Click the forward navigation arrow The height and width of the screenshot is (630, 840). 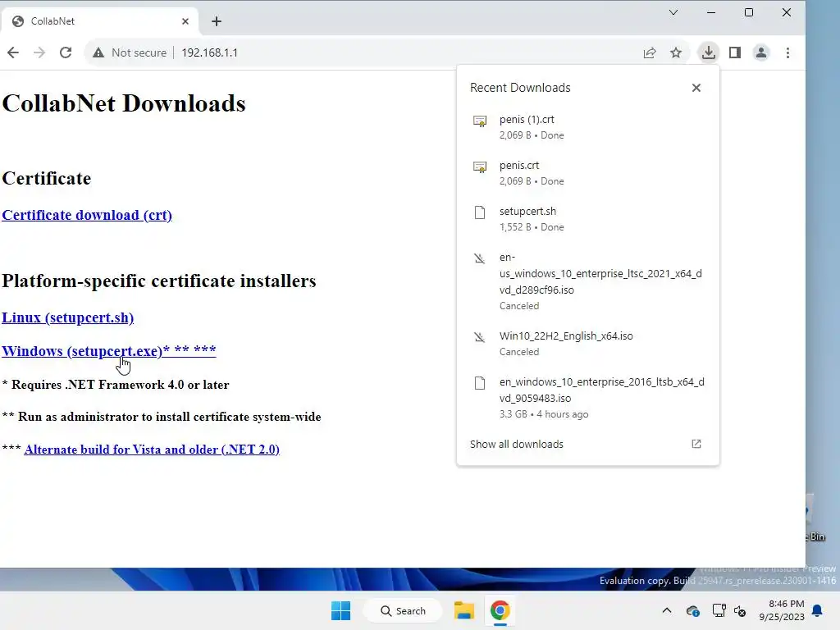(x=39, y=52)
